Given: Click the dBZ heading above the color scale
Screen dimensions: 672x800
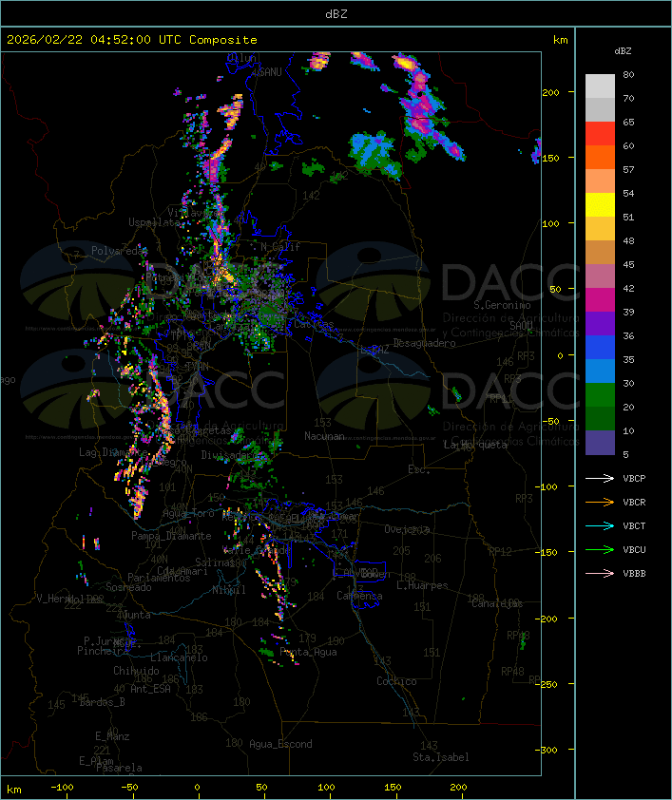Looking at the screenshot, I should click(x=623, y=51).
